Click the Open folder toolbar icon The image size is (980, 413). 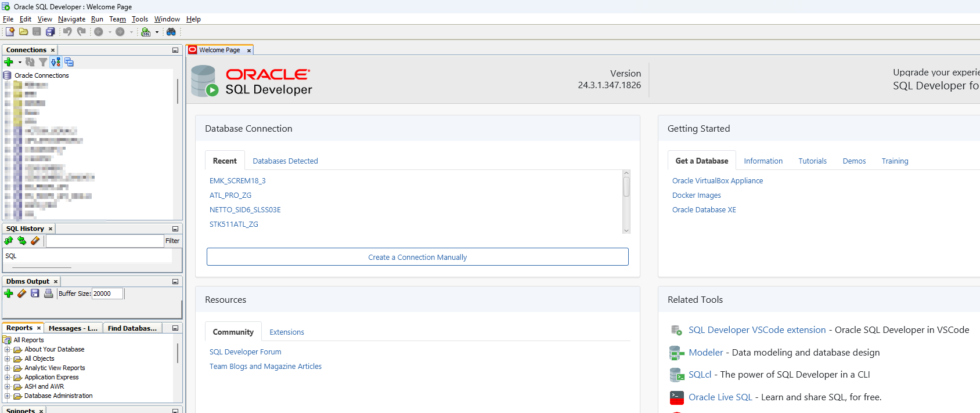click(x=23, y=31)
